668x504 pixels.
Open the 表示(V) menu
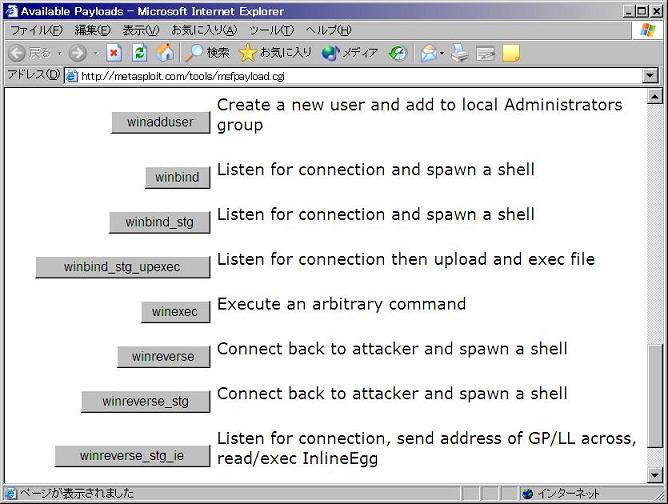(x=141, y=30)
